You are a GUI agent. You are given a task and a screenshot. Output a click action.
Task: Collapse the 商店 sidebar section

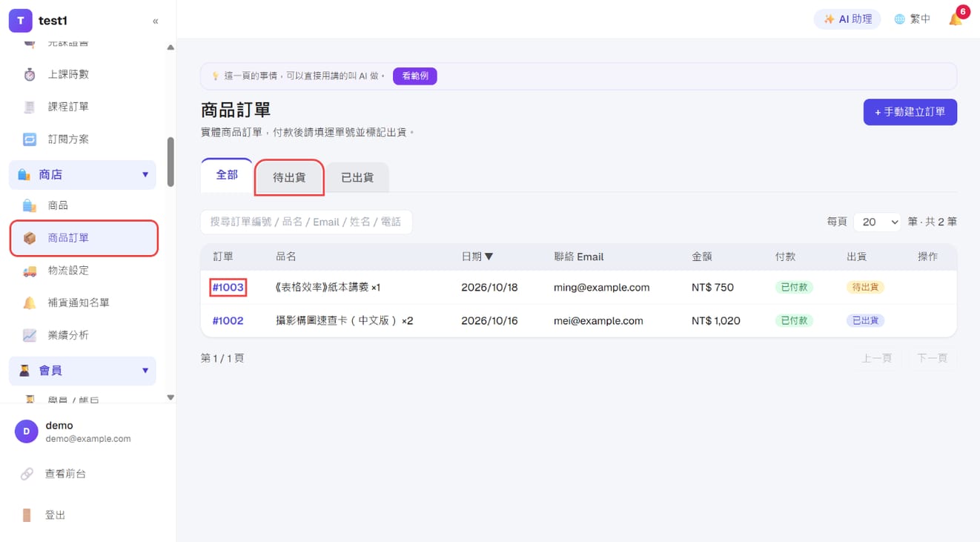pyautogui.click(x=82, y=175)
